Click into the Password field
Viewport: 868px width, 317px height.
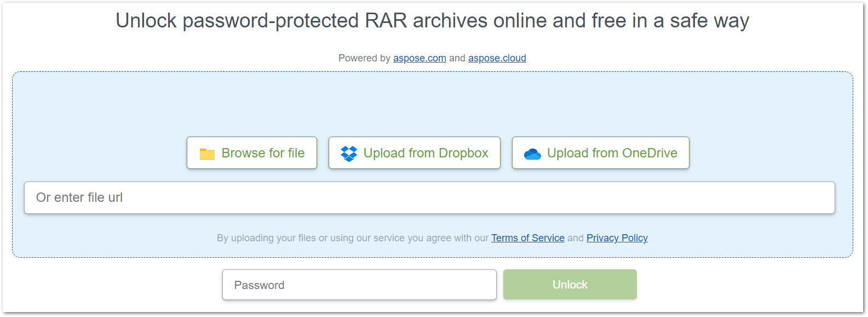pyautogui.click(x=359, y=285)
